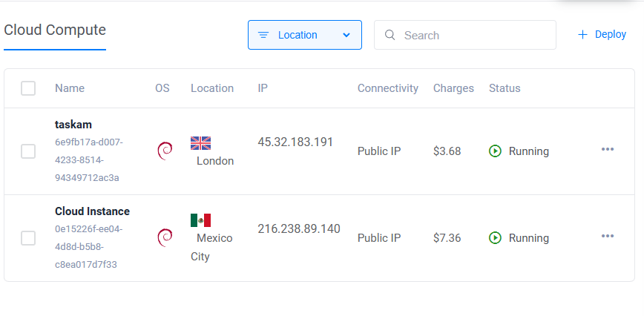Open the taskam instance name link
Screen dimensions: 644x316
point(73,125)
